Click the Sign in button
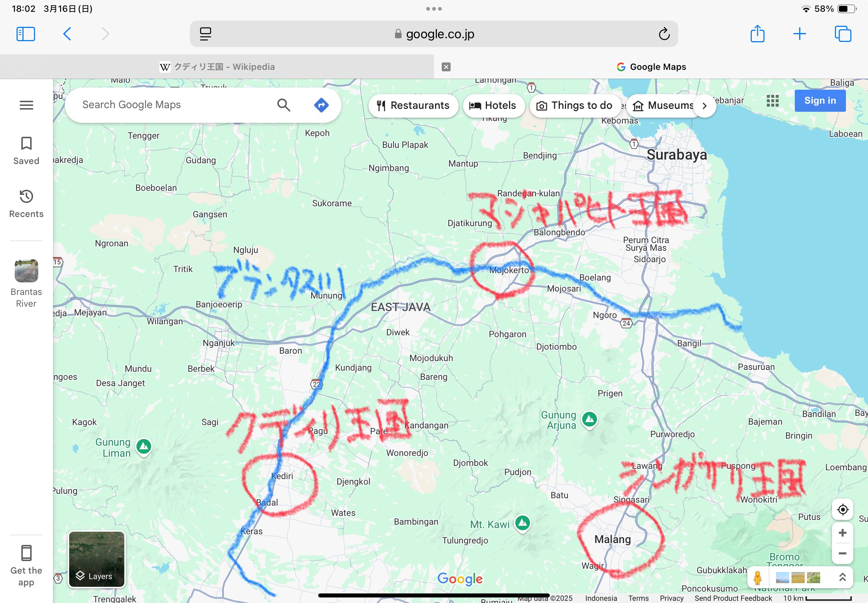The width and height of the screenshot is (868, 603). (x=820, y=100)
